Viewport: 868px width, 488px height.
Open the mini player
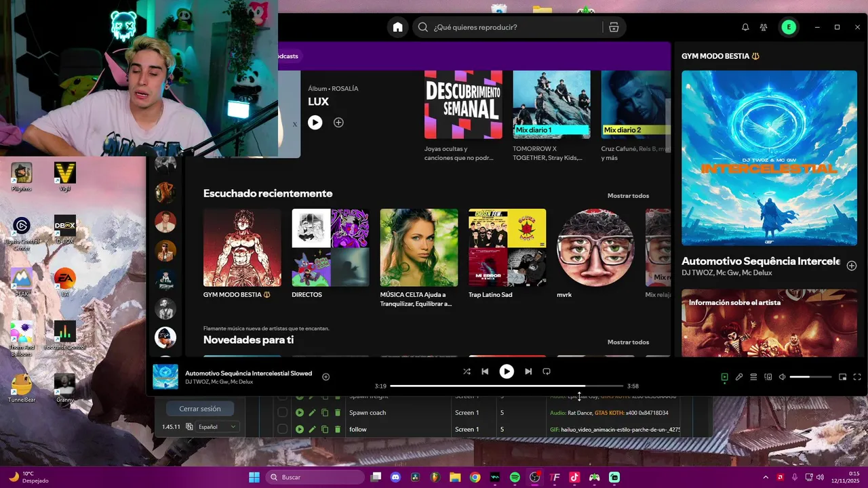coord(843,377)
